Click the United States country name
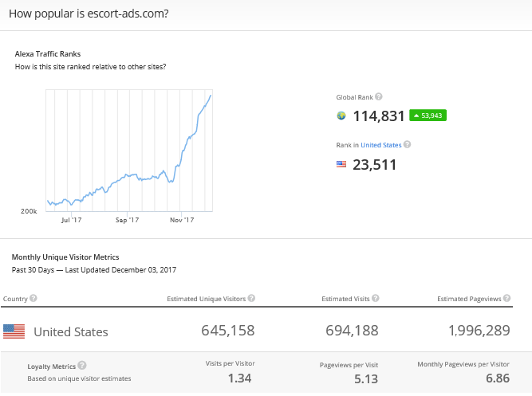Screen dimensions: 532x396 pyautogui.click(x=71, y=332)
